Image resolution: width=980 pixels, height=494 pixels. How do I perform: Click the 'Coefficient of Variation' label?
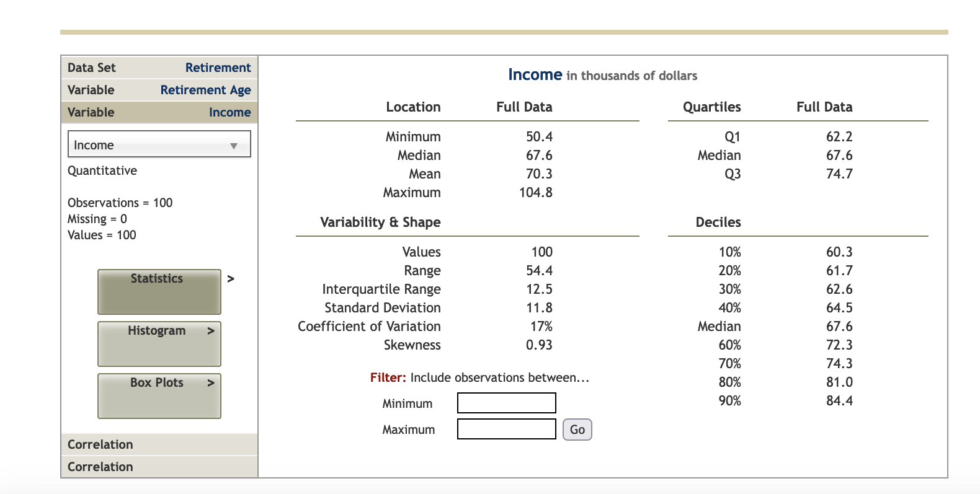tap(369, 326)
